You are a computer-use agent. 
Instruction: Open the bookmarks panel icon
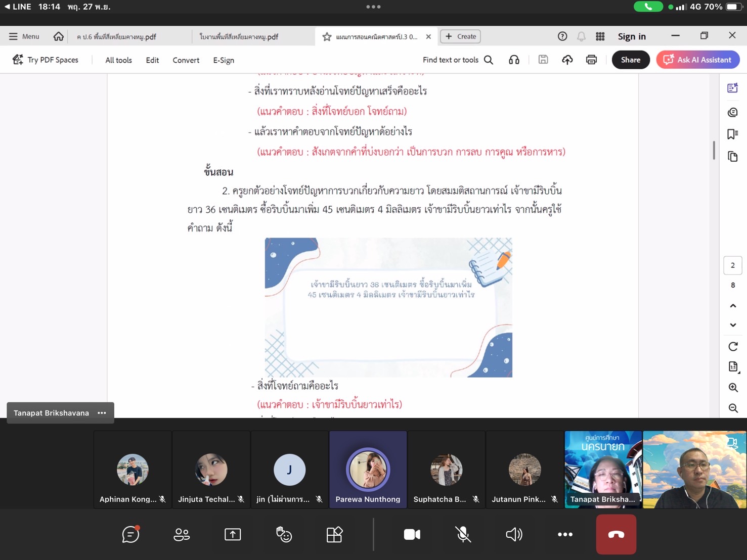click(732, 134)
